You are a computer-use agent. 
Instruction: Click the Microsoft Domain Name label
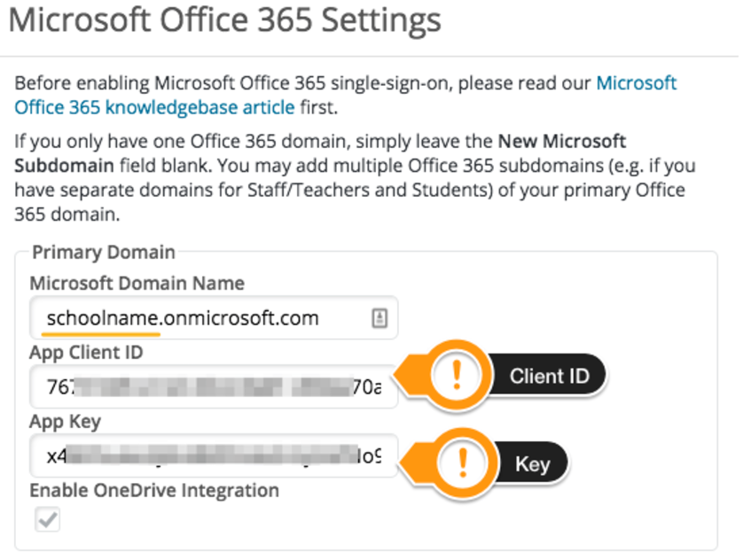coord(137,283)
